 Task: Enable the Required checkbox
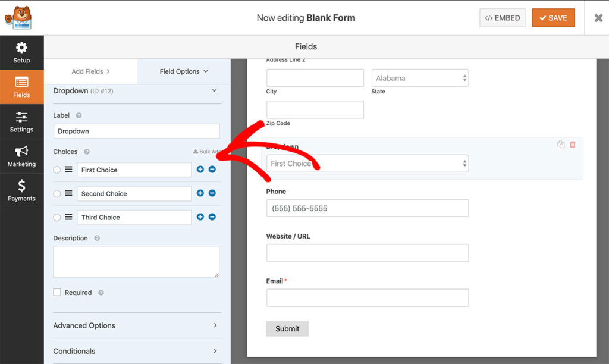[57, 292]
